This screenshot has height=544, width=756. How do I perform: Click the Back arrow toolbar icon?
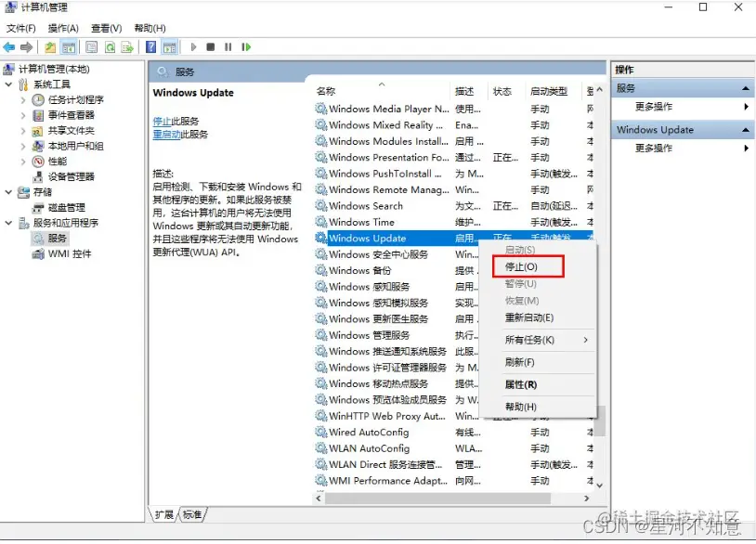tap(9, 47)
